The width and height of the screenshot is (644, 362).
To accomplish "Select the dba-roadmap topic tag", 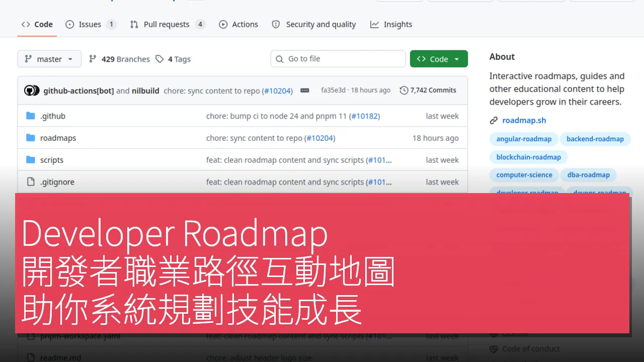I will tap(589, 175).
